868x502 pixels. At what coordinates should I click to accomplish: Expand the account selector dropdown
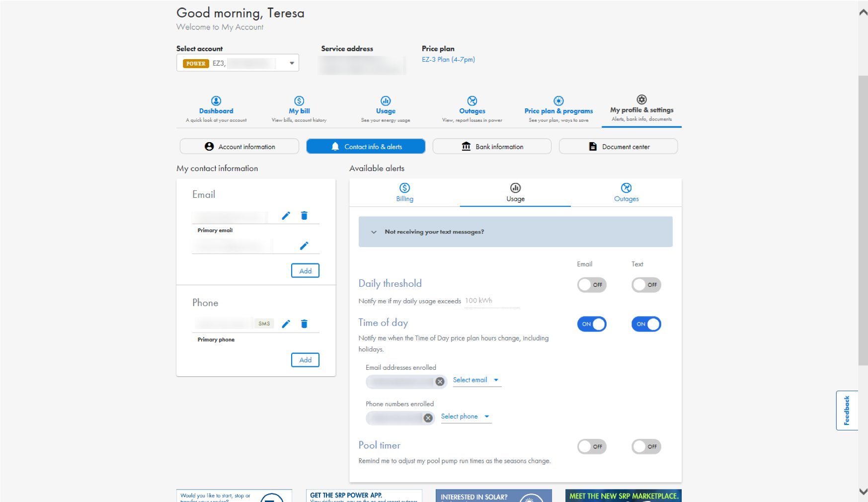click(291, 63)
